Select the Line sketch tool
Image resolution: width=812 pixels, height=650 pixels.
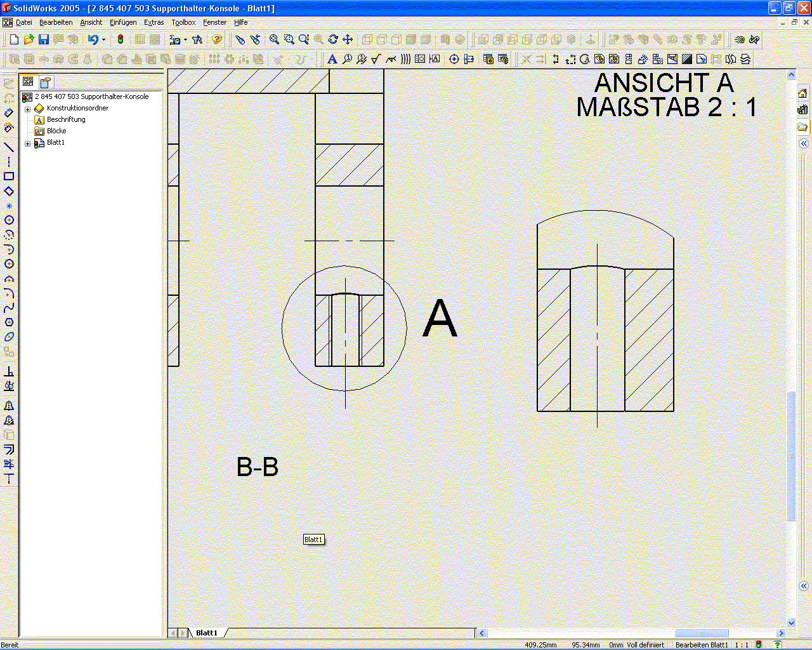point(9,147)
